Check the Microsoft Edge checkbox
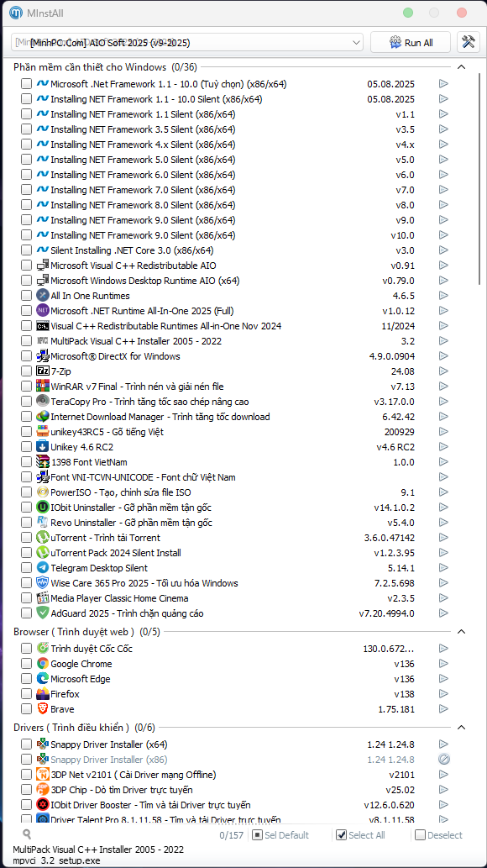The width and height of the screenshot is (487, 868). (27, 679)
